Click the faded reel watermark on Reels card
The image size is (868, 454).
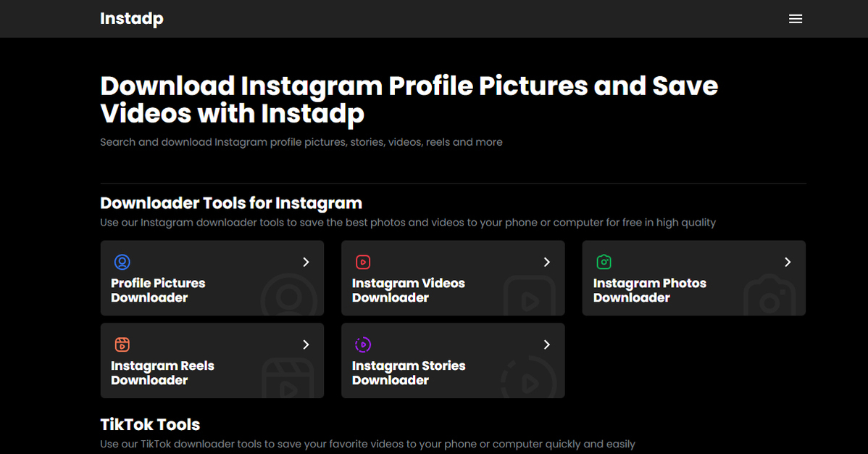288,379
